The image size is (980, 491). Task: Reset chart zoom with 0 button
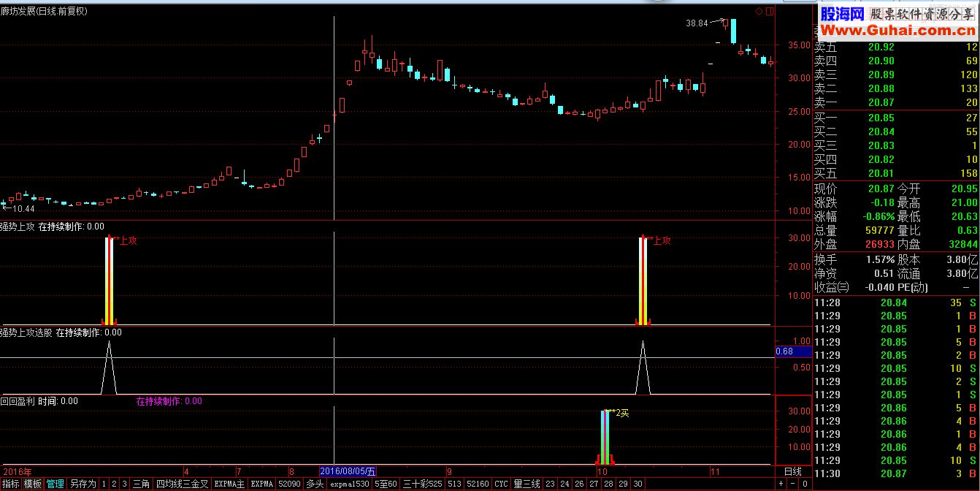pyautogui.click(x=805, y=484)
